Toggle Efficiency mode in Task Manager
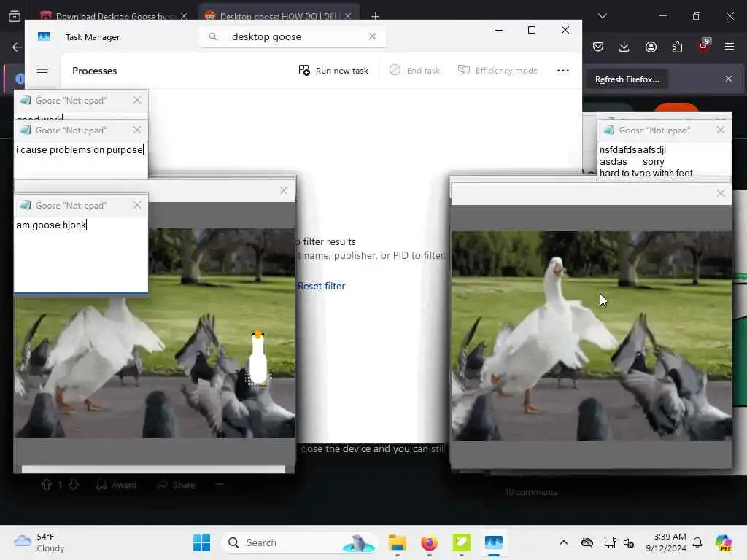Screen dimensions: 747x560 (x=498, y=71)
